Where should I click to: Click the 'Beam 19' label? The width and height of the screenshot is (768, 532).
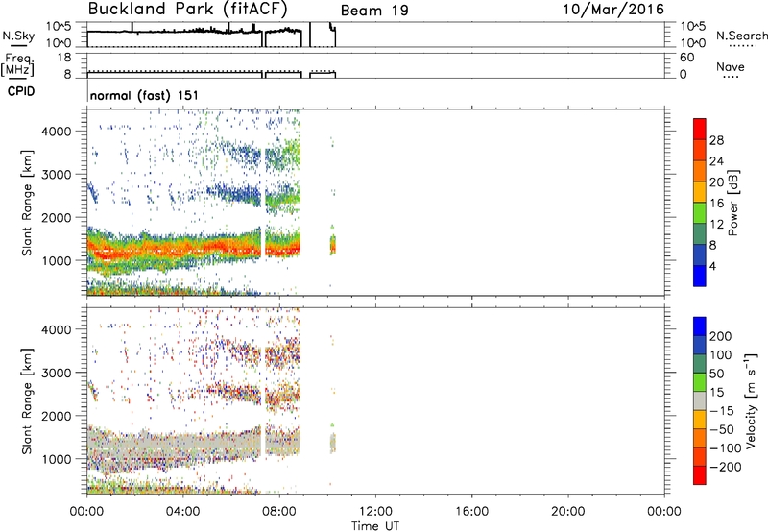tap(374, 11)
